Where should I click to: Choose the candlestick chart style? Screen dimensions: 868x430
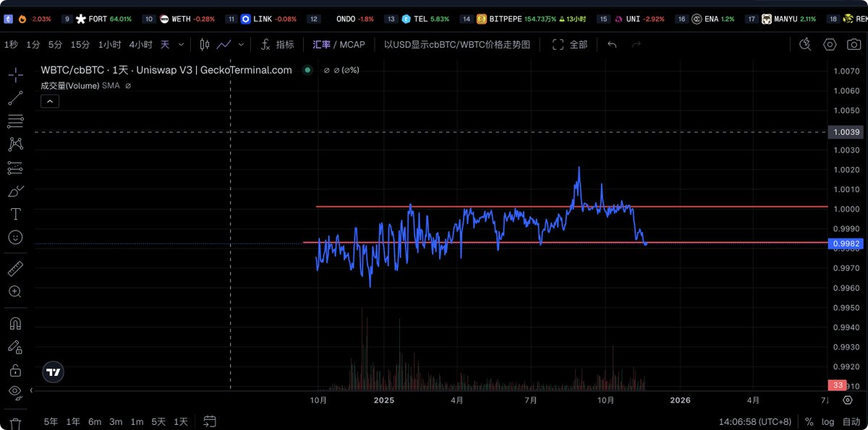point(205,45)
